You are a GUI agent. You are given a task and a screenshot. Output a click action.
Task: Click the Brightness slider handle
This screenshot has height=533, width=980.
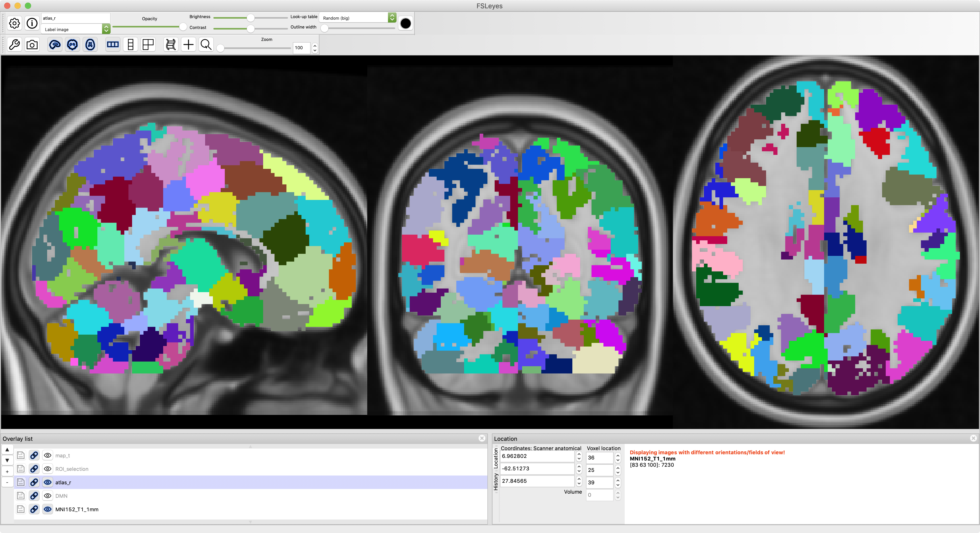250,18
